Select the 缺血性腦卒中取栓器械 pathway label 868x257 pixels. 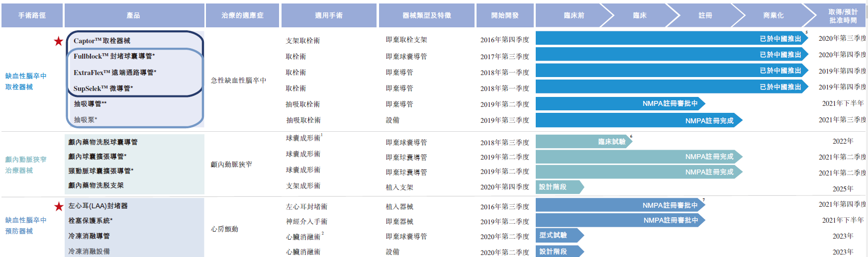26,82
